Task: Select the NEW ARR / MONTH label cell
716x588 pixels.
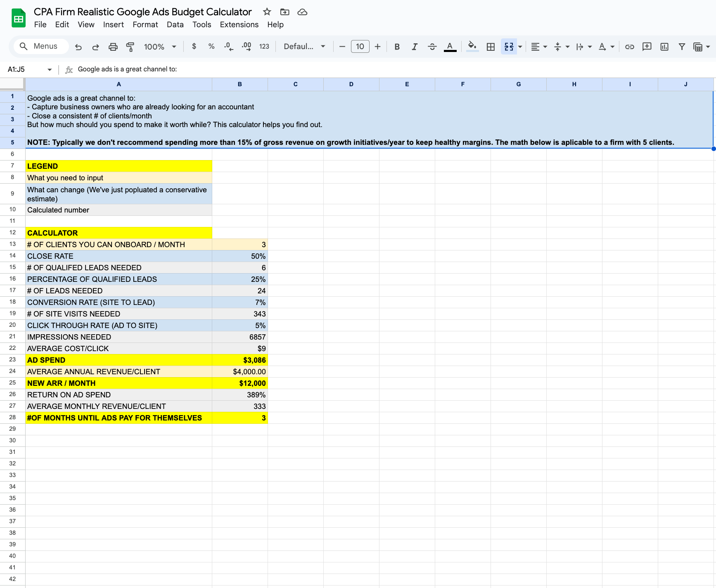Action: 119,383
